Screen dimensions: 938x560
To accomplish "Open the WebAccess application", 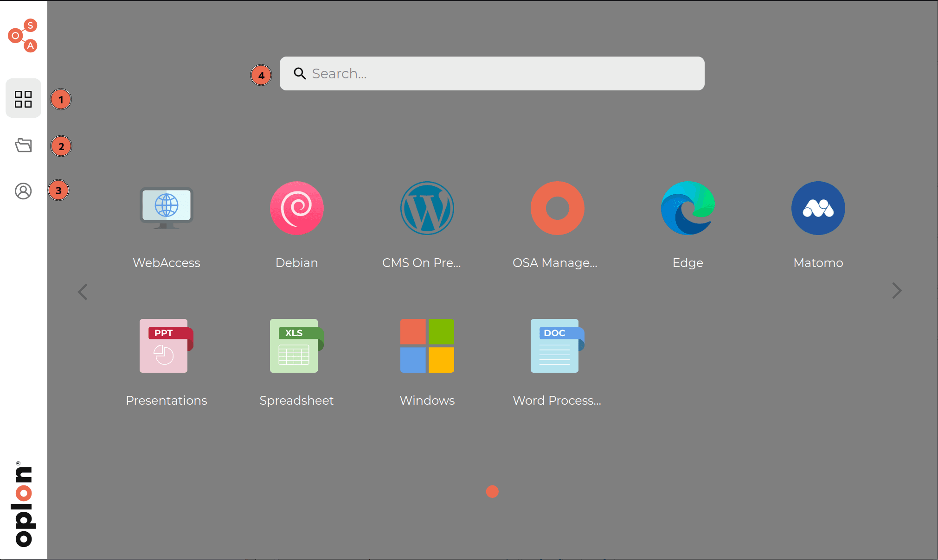I will [167, 208].
